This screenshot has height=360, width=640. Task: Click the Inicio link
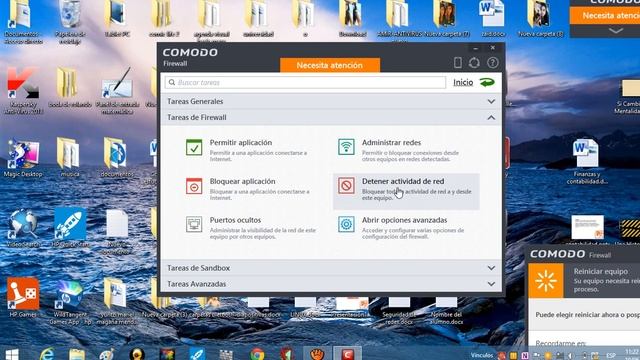pos(463,82)
